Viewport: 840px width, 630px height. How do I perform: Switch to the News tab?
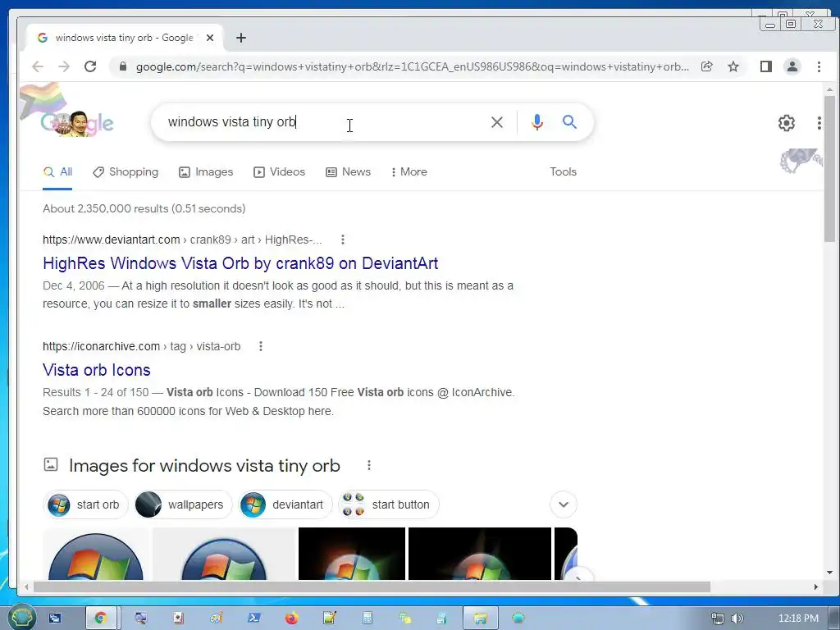348,172
